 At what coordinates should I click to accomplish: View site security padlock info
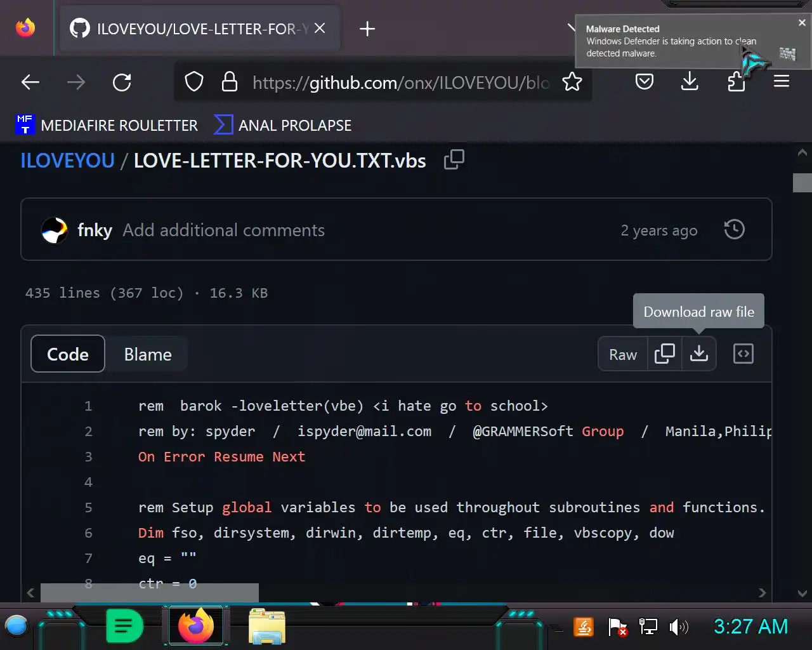[230, 82]
